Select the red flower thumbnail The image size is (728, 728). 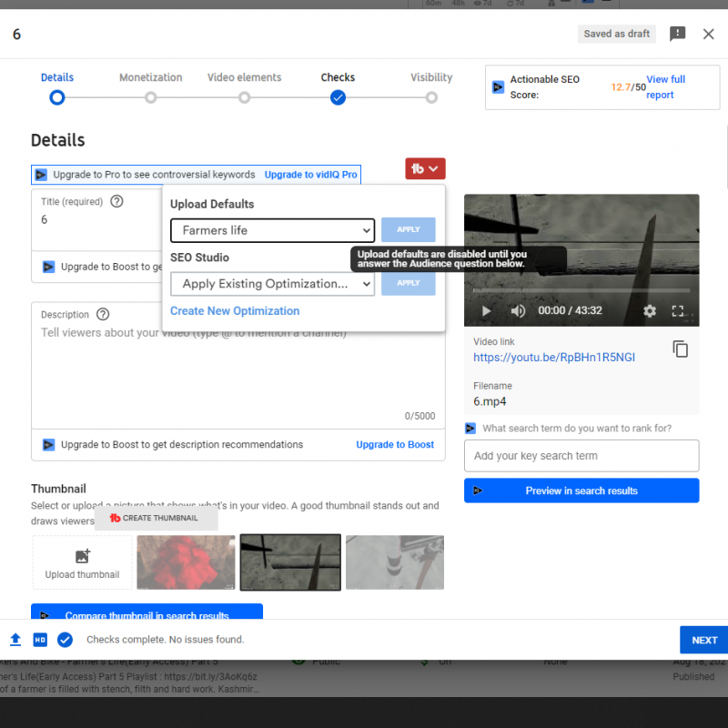(x=186, y=562)
